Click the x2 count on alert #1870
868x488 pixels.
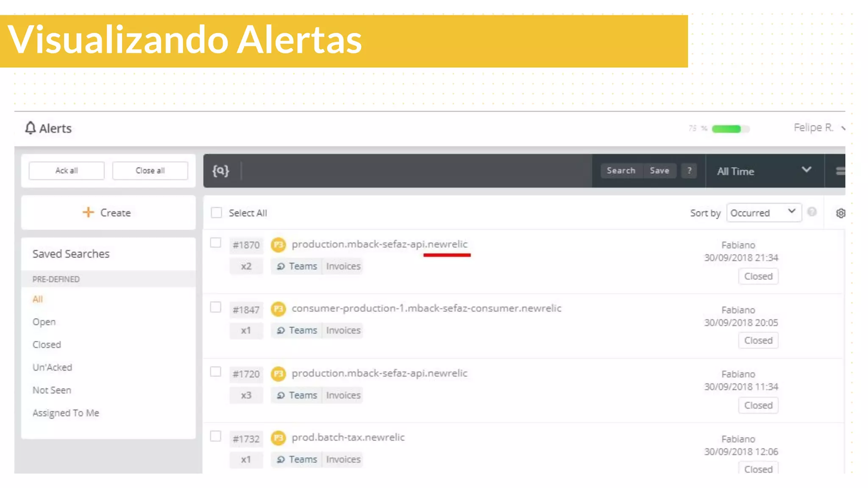[246, 266]
